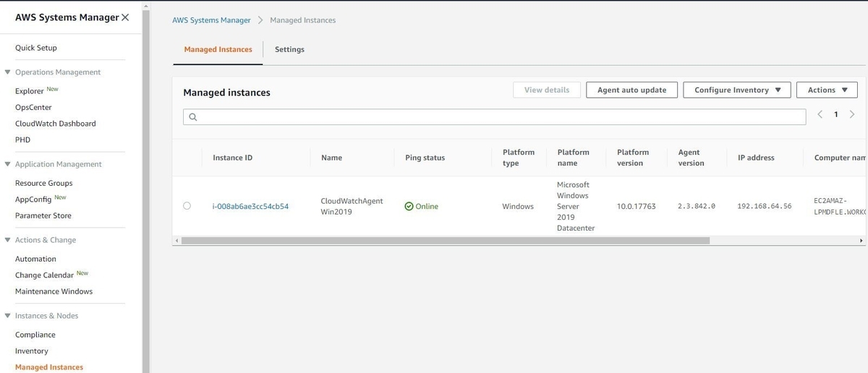Go to previous page arrow
Image resolution: width=868 pixels, height=373 pixels.
click(820, 114)
